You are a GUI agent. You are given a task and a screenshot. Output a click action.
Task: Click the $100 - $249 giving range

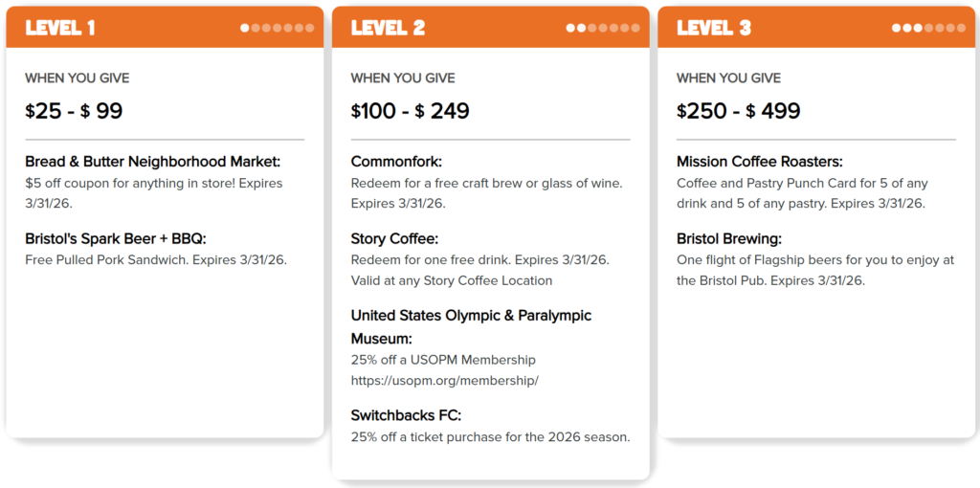coord(410,111)
